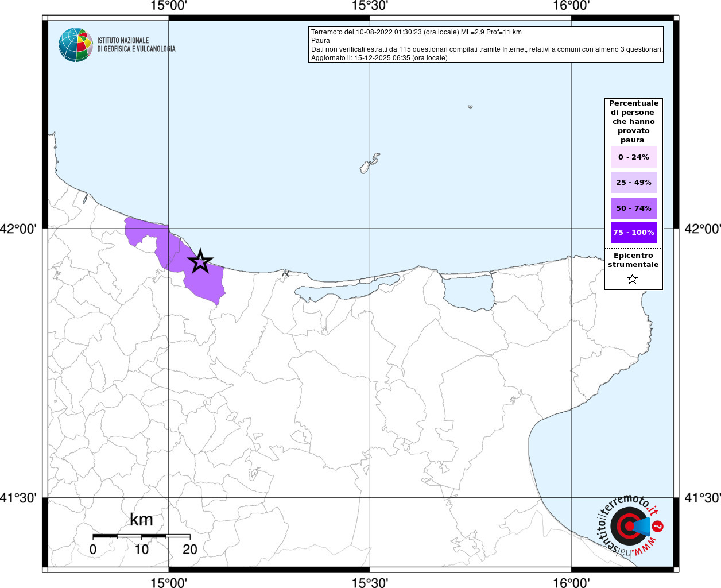Click the 'km' scale bar label
The image size is (721, 588).
point(141,520)
